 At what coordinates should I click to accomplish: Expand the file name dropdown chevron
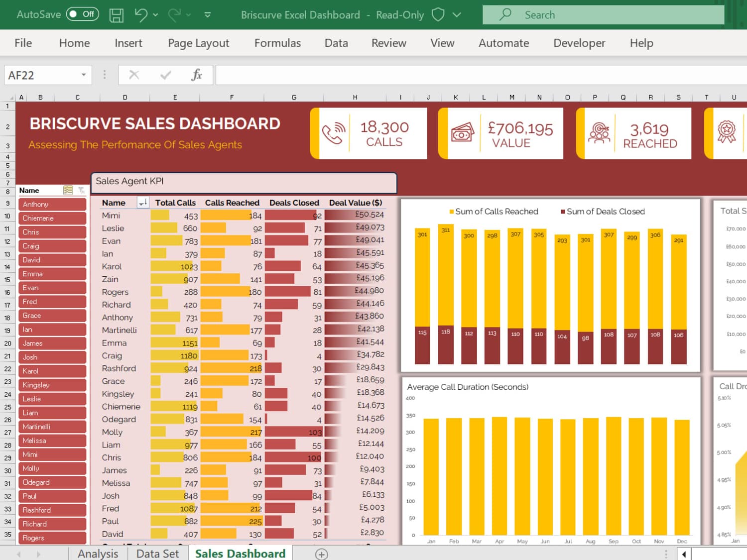[x=457, y=15]
